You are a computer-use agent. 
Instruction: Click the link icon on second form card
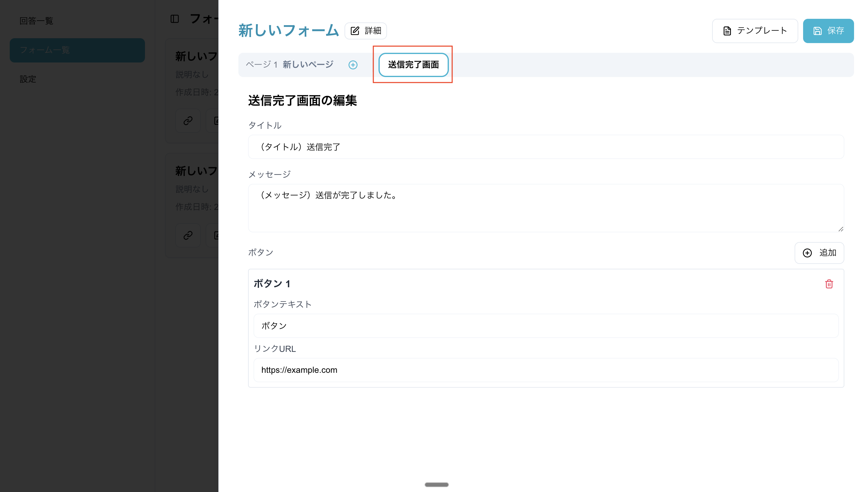click(x=188, y=235)
